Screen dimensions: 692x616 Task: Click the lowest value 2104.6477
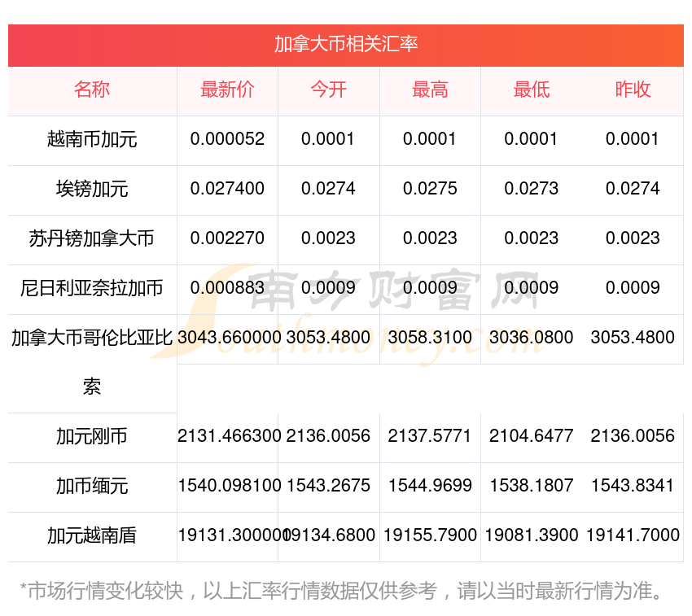click(x=532, y=436)
